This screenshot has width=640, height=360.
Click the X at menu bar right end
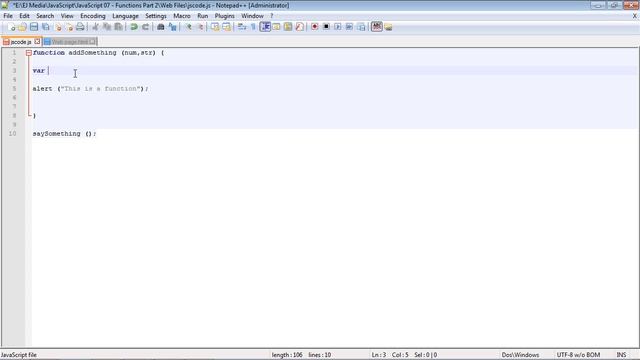click(635, 16)
